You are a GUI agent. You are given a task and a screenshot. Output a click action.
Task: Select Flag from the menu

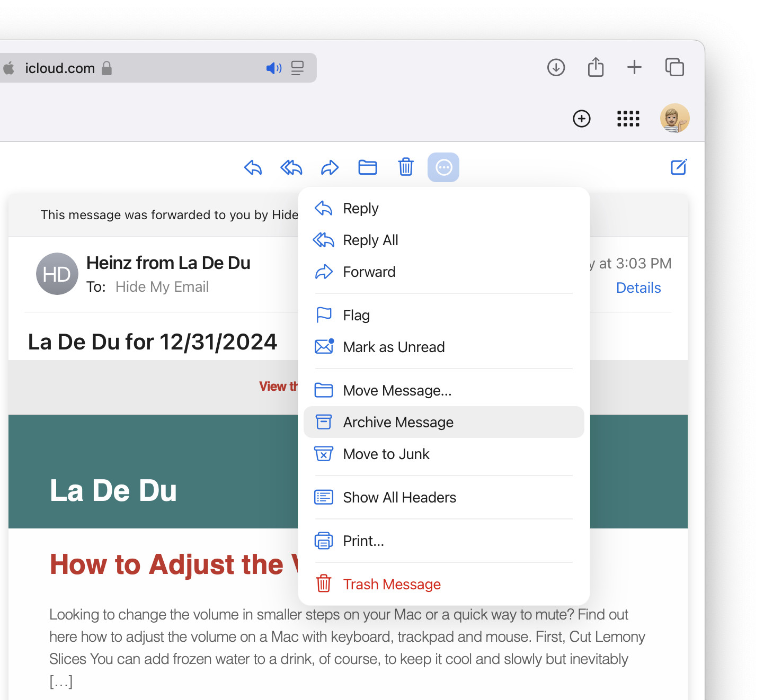pyautogui.click(x=444, y=315)
